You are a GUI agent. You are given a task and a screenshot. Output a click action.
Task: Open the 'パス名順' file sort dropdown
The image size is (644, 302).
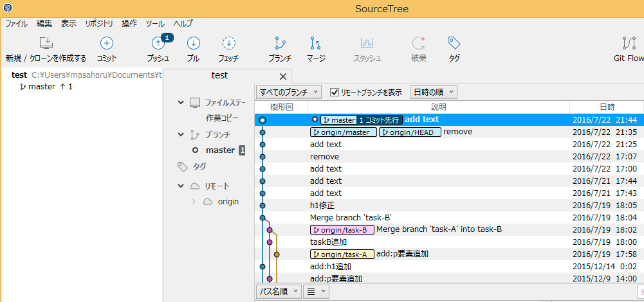[x=279, y=292]
